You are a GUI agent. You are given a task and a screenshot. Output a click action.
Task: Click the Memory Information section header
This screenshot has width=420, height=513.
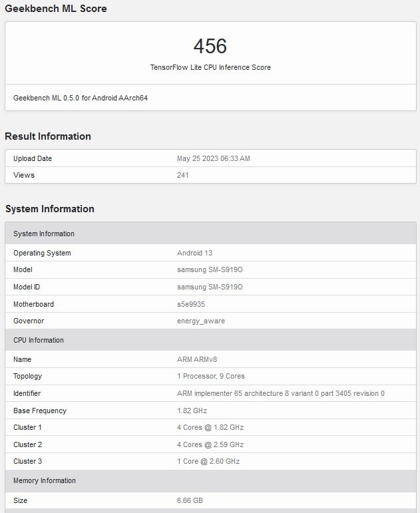click(x=210, y=480)
